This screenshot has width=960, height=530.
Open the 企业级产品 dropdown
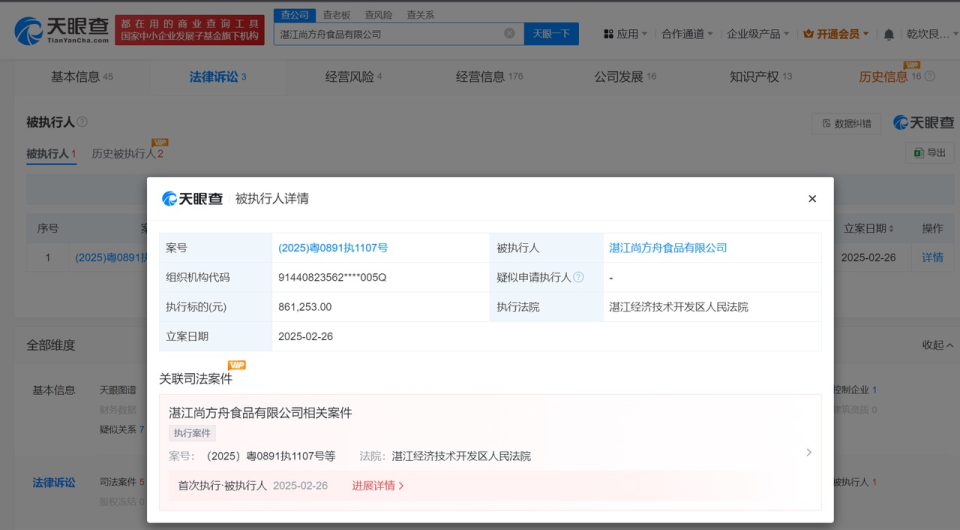(x=757, y=34)
